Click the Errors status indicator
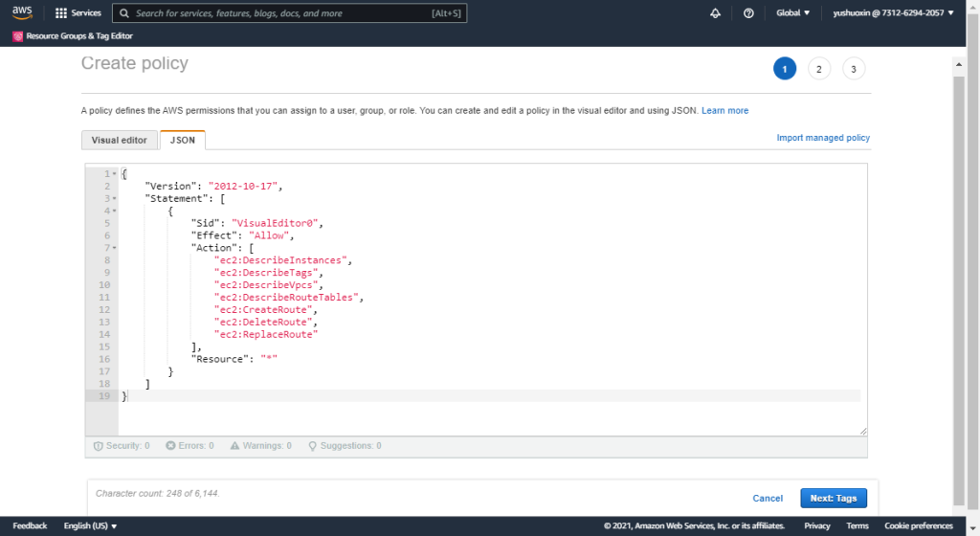Screen dimensions: 980x536 point(170,446)
